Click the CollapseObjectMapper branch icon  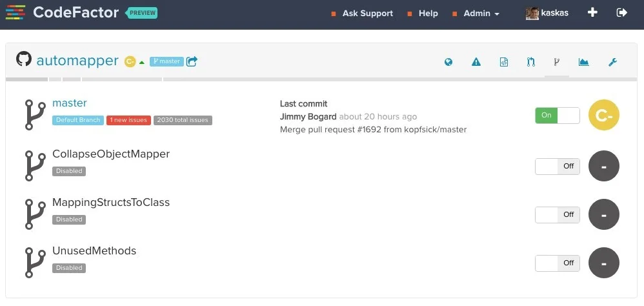35,166
